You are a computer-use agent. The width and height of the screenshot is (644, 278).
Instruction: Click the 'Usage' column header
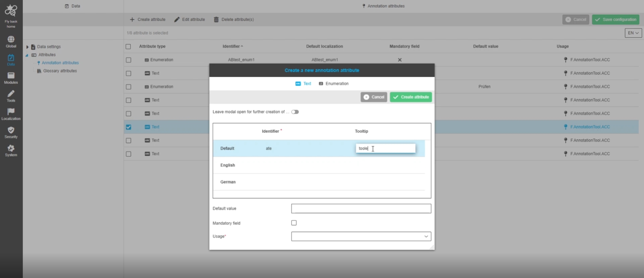pyautogui.click(x=563, y=46)
